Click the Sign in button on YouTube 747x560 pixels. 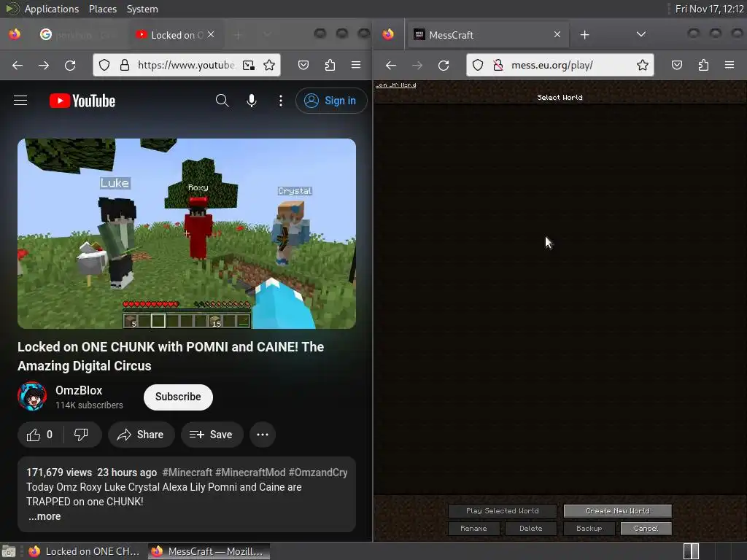(331, 101)
